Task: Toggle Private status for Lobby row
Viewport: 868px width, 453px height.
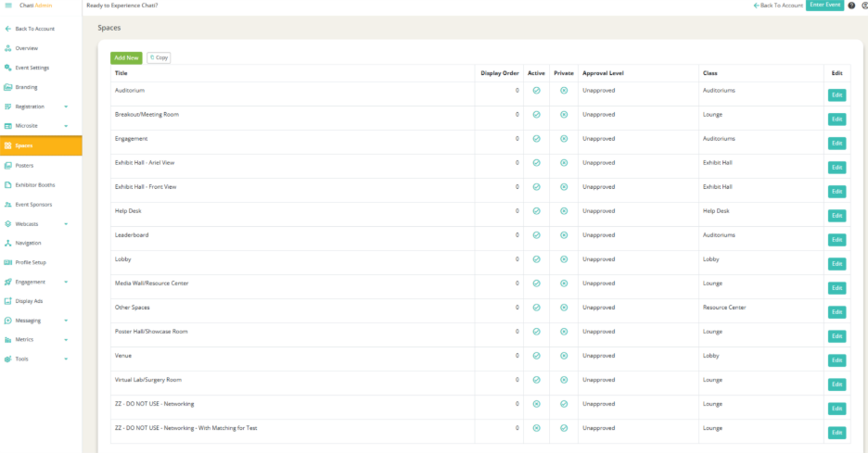Action: [563, 259]
